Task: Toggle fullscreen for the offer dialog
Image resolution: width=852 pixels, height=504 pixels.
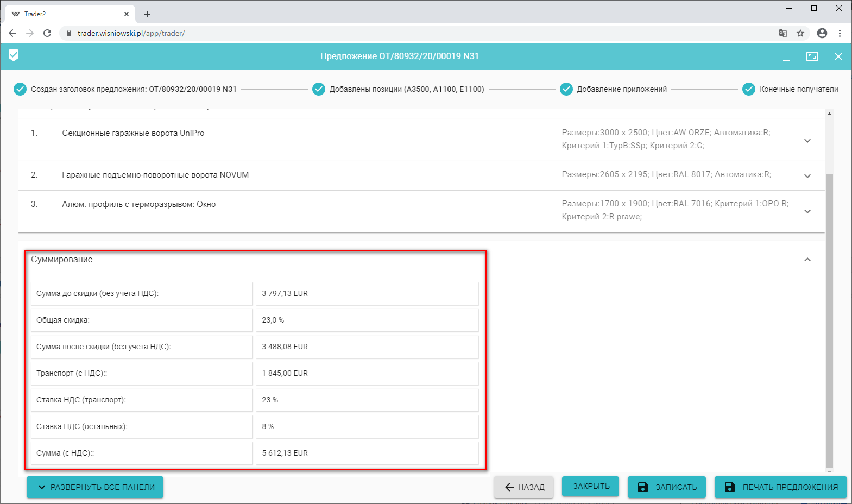Action: point(812,56)
